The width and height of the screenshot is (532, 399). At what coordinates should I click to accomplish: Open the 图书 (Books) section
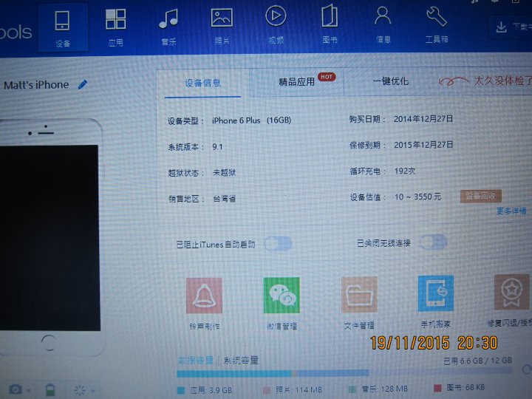tap(330, 25)
